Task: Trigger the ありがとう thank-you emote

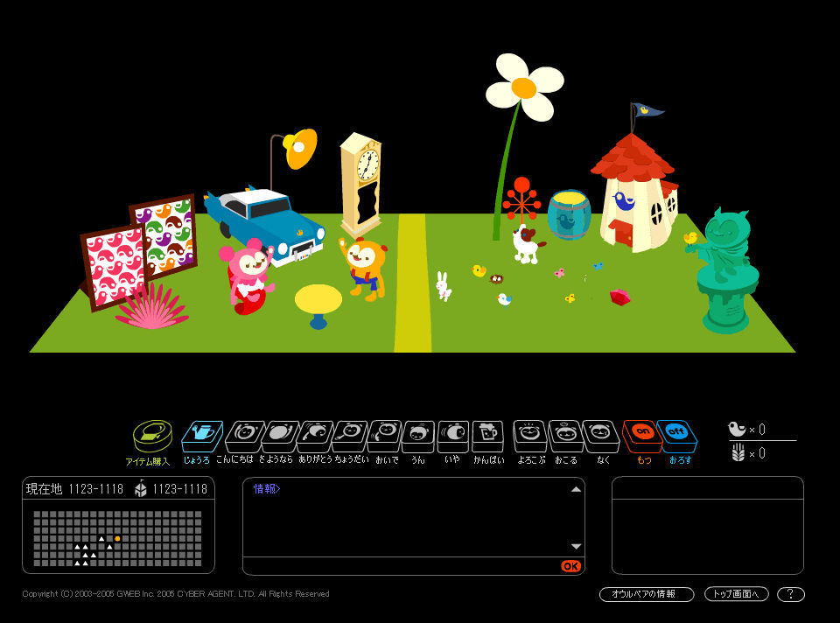Action: 315,435
